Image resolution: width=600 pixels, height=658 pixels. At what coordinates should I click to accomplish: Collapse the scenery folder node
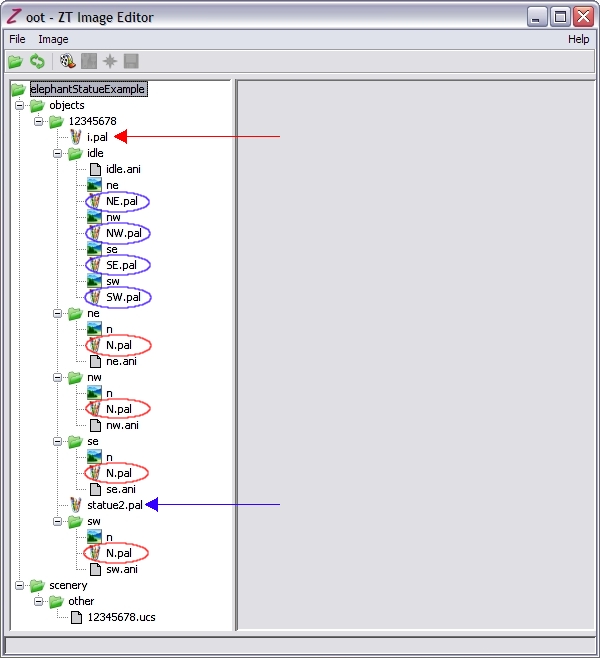coord(19,585)
